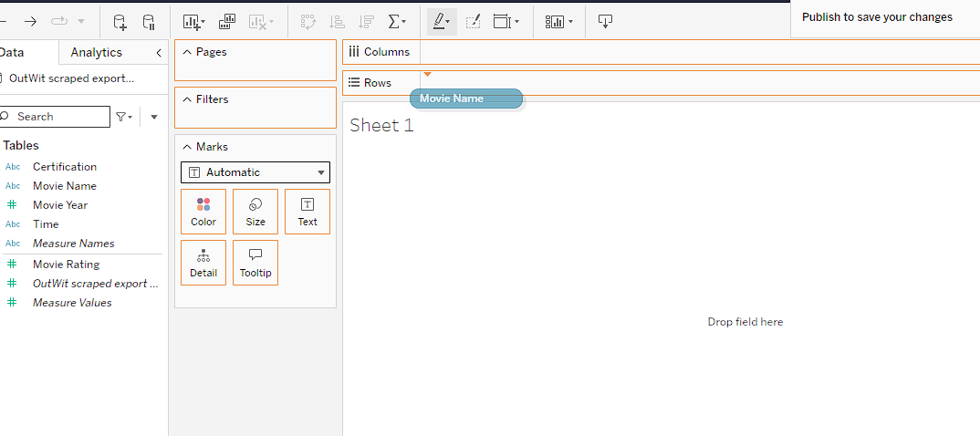Open the filter fields dropdown icon
Viewport: 980px width, 436px height.
click(x=123, y=117)
